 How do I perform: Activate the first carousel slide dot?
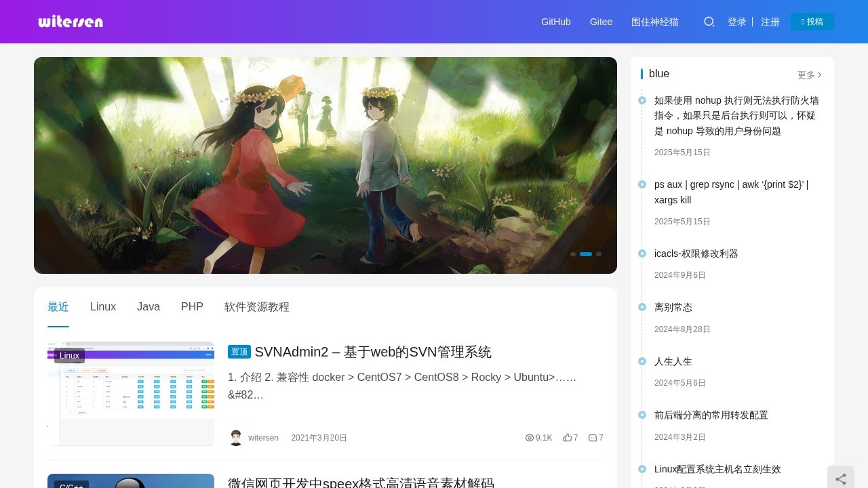tap(574, 254)
